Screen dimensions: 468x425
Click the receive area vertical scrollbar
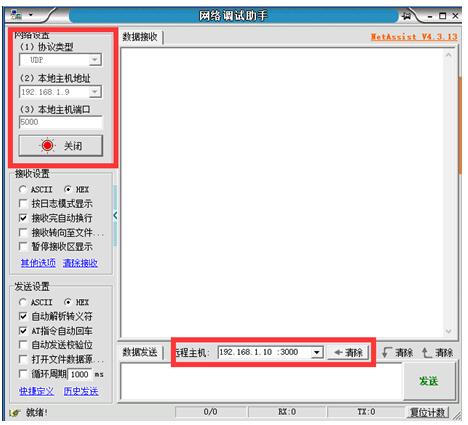click(448, 193)
